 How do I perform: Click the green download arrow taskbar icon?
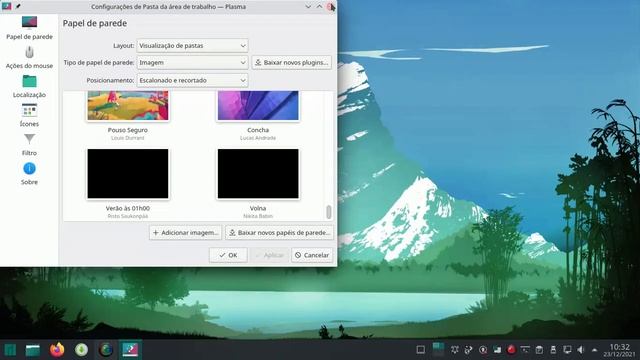(81, 350)
